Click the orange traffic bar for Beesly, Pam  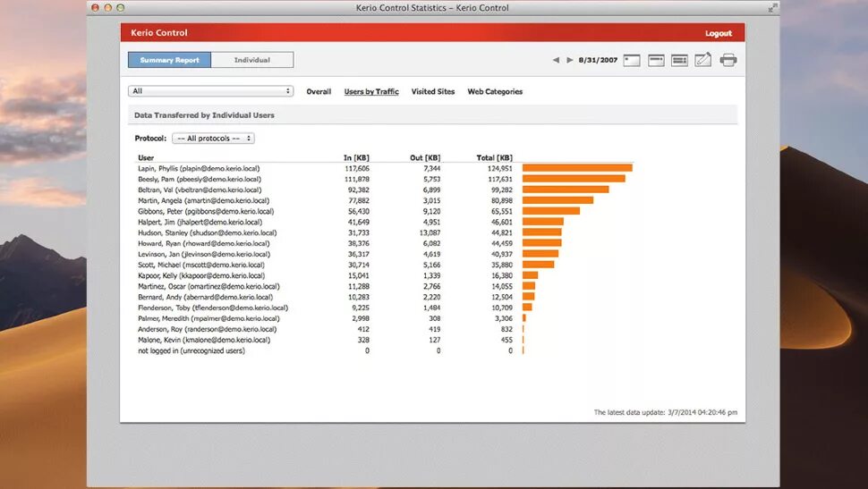click(574, 179)
